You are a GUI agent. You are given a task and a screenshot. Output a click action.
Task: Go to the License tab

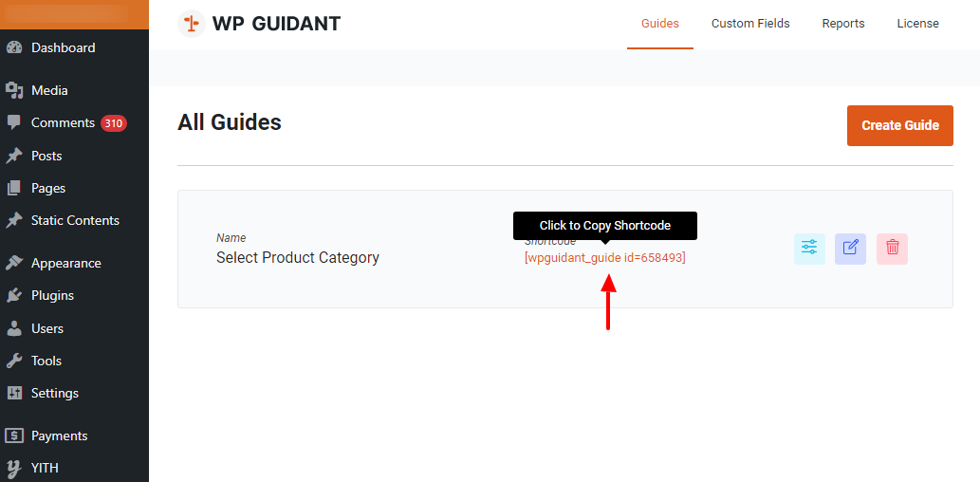coord(917,24)
